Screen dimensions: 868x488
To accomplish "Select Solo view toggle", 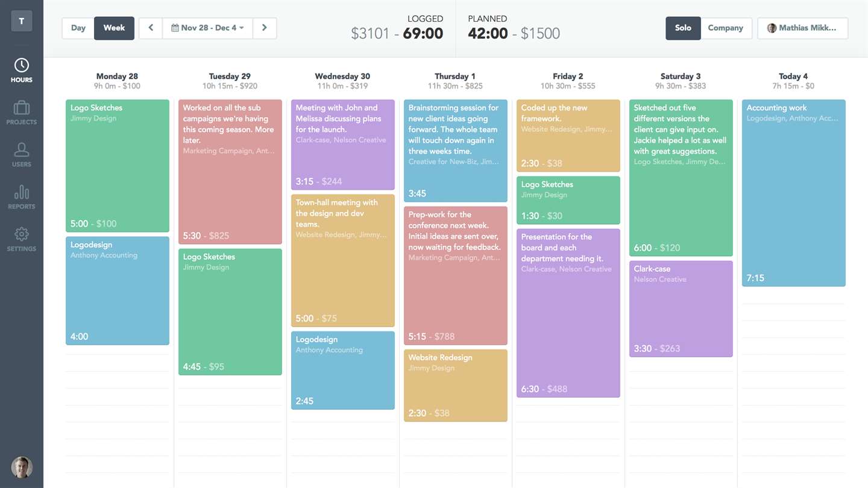I will coord(683,28).
